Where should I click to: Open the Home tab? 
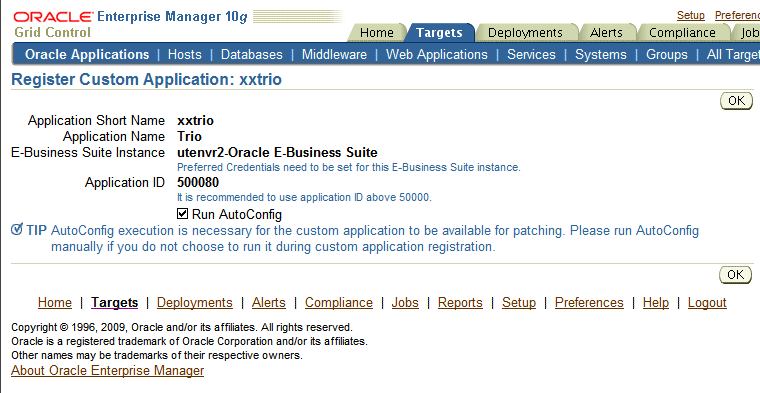coord(377,32)
